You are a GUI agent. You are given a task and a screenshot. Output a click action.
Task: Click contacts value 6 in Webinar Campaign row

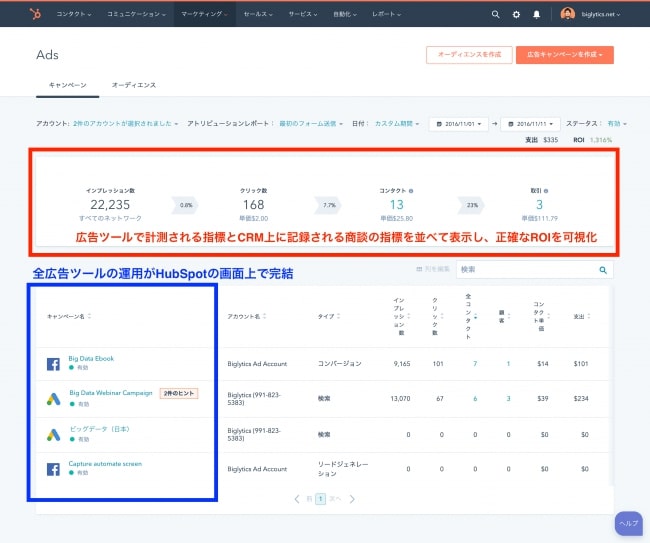click(475, 399)
